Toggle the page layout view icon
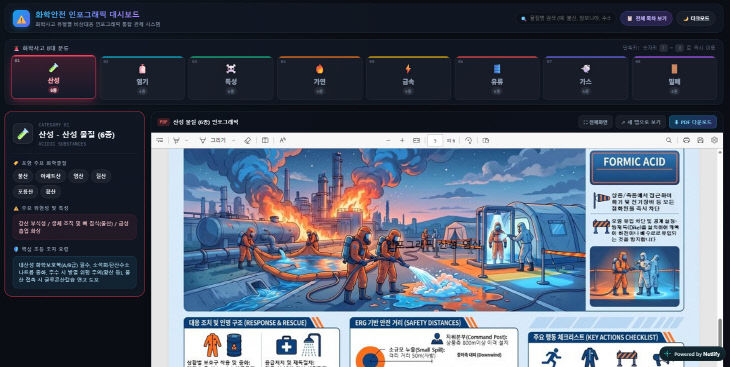The width and height of the screenshot is (730, 367). (x=265, y=140)
